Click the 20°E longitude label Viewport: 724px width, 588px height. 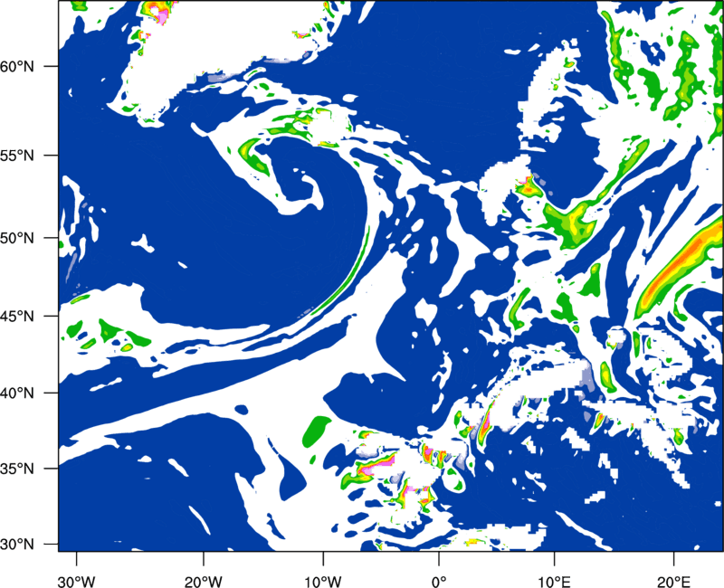click(x=673, y=582)
